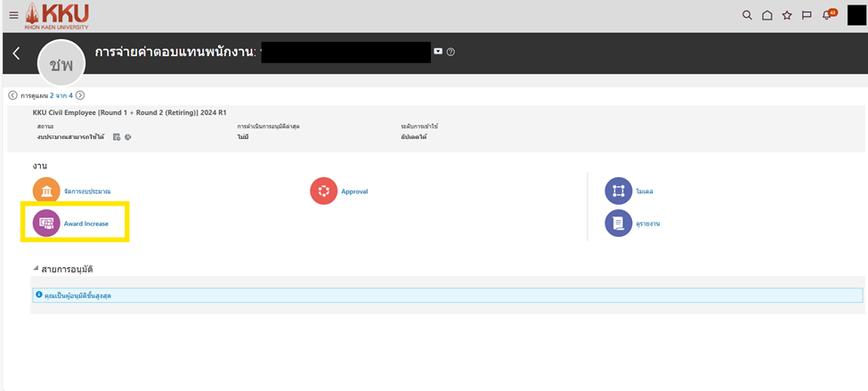Open the blue model diagram icon
This screenshot has width=868, height=391.
coord(618,191)
